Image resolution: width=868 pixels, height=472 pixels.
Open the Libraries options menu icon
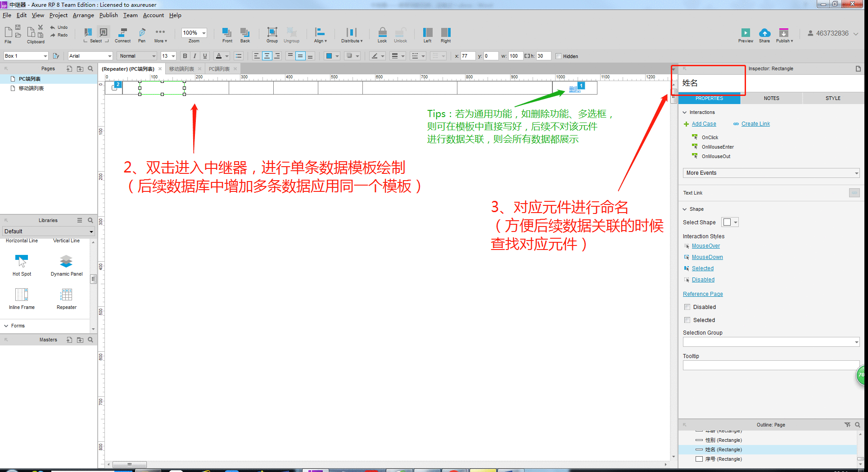80,220
